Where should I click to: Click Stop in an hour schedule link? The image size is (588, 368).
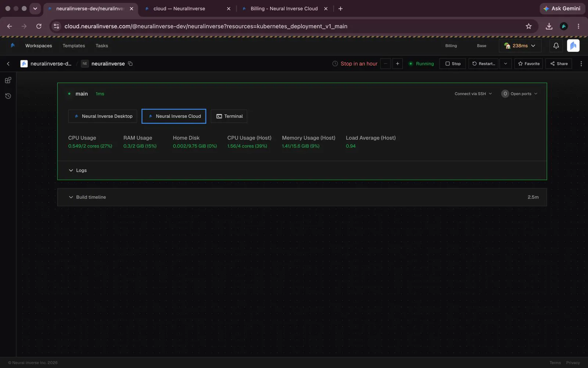[x=359, y=64]
